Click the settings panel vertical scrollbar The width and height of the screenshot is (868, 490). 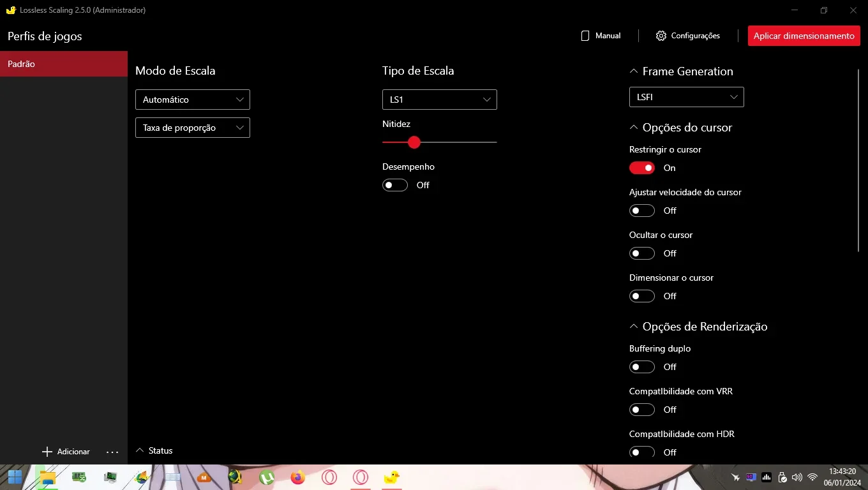tap(859, 160)
